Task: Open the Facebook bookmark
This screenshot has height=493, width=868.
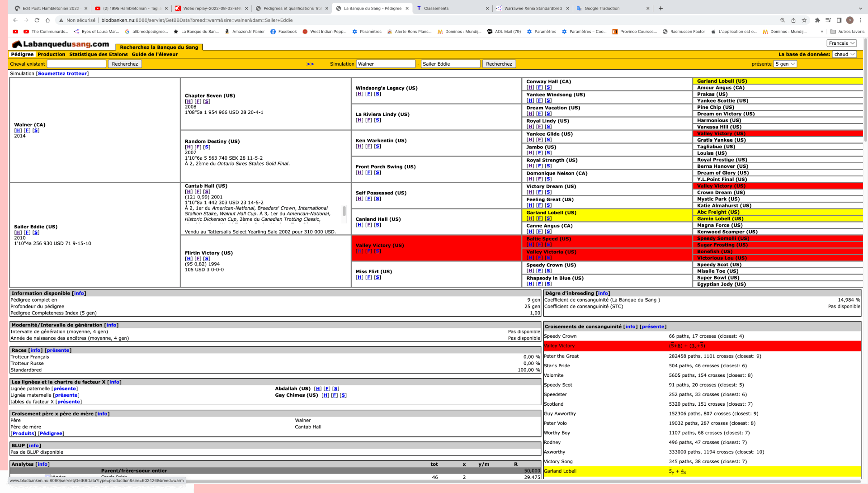Action: [x=283, y=32]
